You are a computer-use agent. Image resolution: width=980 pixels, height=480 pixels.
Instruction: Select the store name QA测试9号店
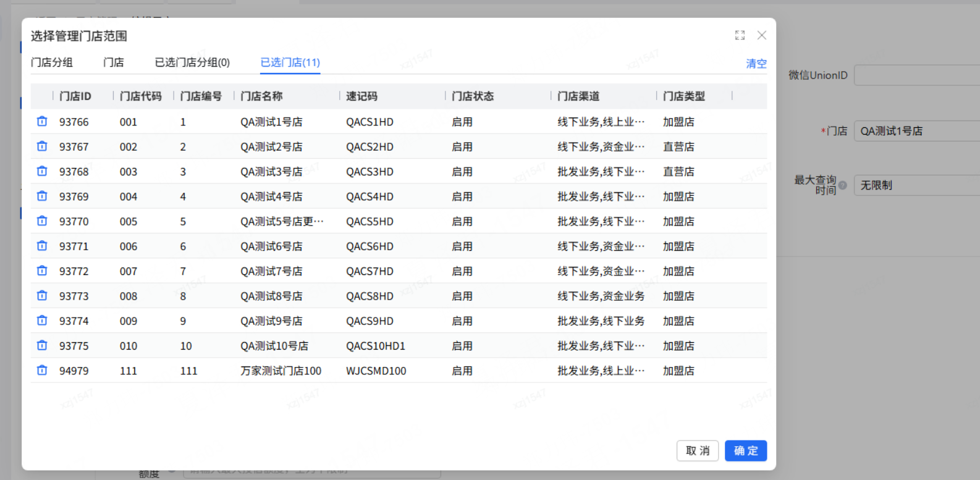click(x=272, y=321)
